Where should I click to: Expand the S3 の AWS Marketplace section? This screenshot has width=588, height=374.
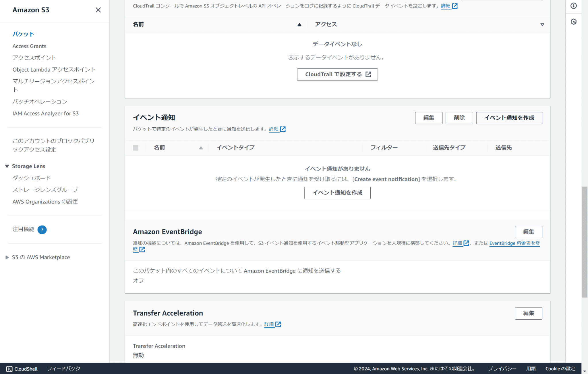click(7, 257)
